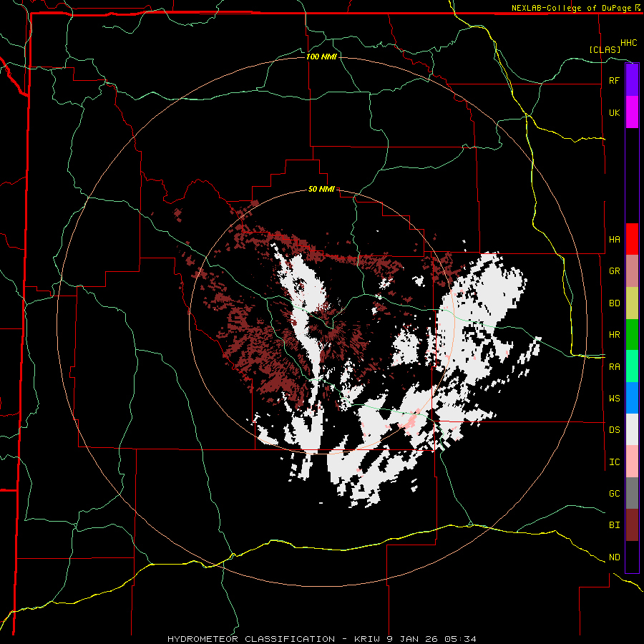Click the 'HA' legend label
Viewport: 644px width, 644px height.
tap(614, 239)
